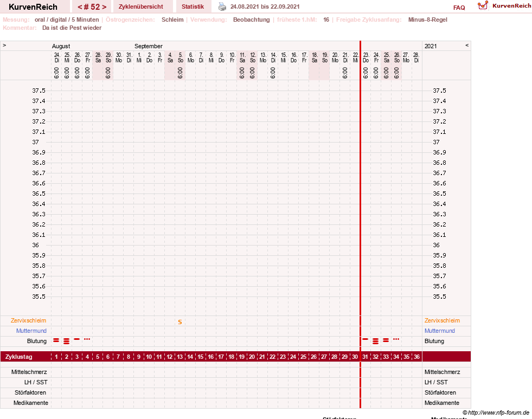Click the September month label
The width and height of the screenshot is (532, 419).
coord(148,46)
